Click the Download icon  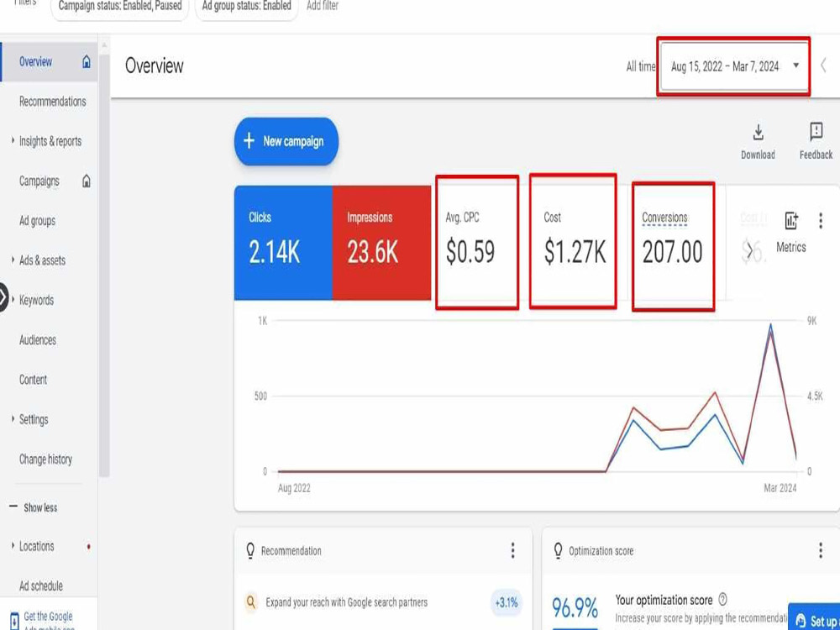click(x=758, y=133)
